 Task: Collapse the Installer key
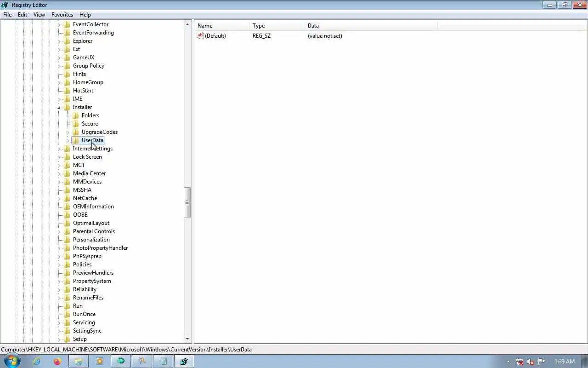click(x=59, y=108)
